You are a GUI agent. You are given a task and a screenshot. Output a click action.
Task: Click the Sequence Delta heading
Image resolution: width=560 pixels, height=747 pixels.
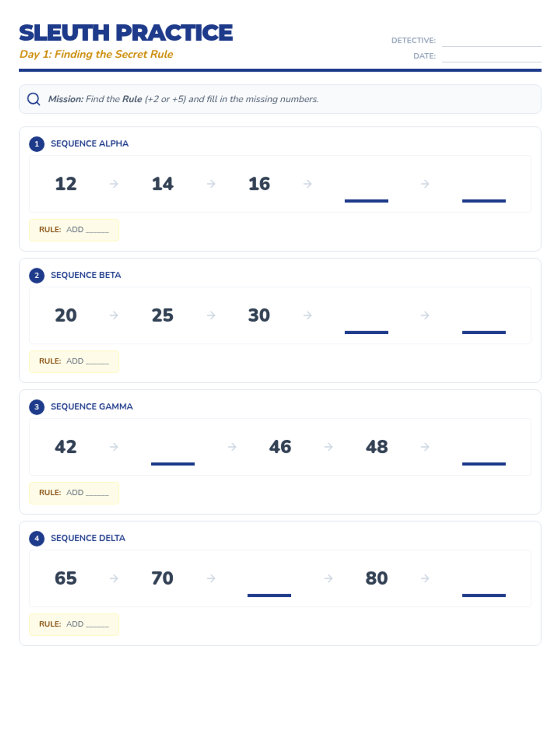[88, 538]
